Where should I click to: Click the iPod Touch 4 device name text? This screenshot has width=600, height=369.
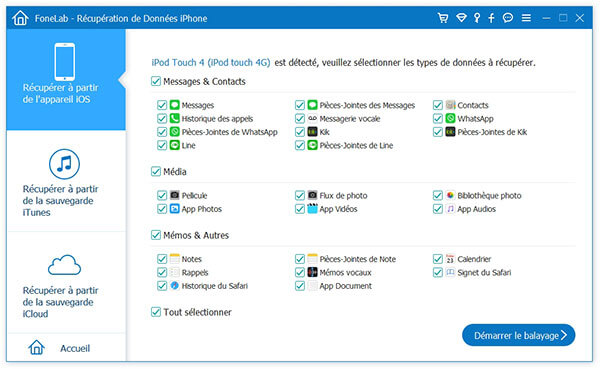(x=211, y=62)
